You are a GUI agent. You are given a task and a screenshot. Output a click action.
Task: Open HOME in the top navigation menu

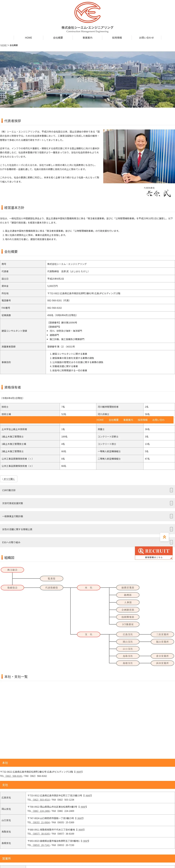29,38
